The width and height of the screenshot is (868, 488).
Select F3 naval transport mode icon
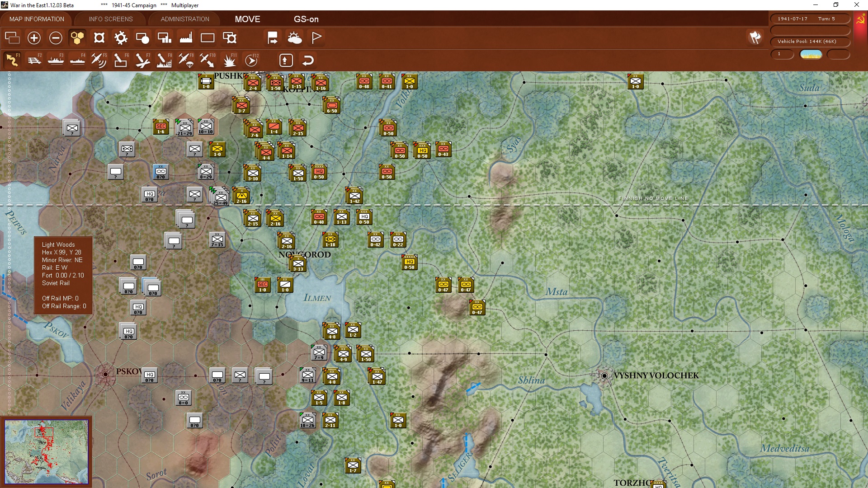coord(56,60)
